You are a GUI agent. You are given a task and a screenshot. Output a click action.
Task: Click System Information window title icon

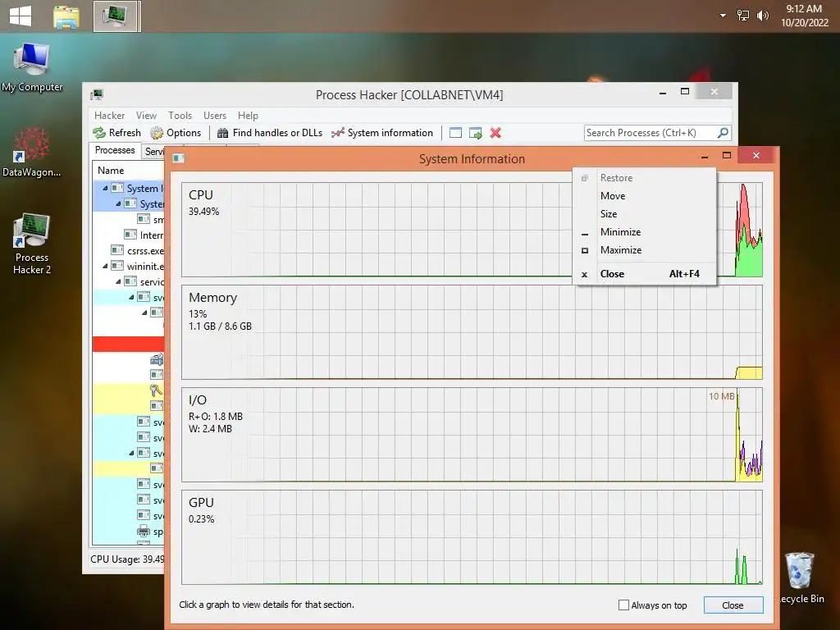[179, 158]
